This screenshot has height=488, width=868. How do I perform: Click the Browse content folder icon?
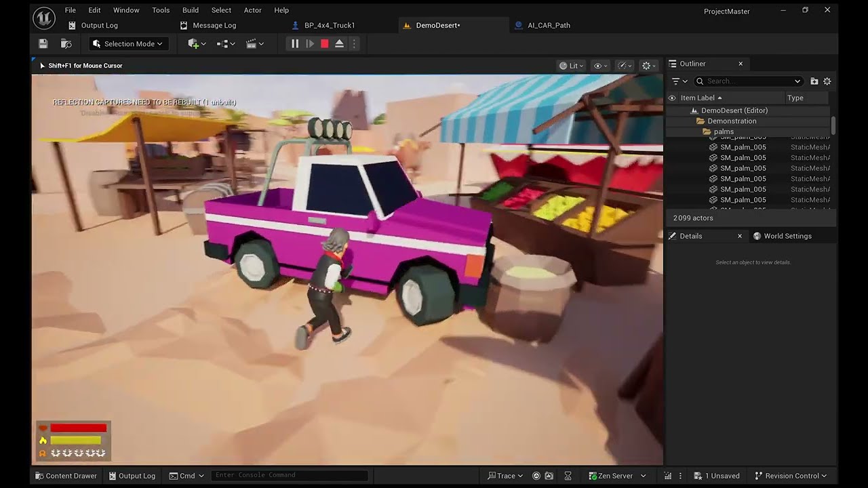pos(66,44)
